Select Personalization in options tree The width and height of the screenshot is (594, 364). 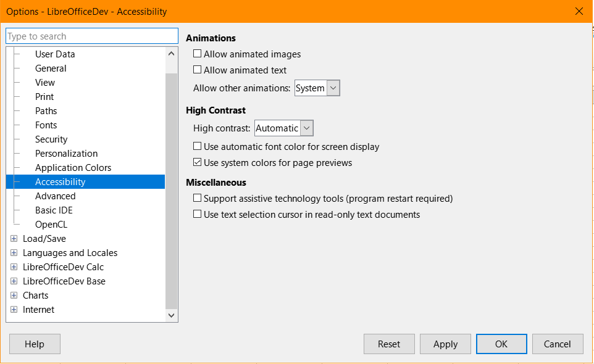[x=66, y=154]
